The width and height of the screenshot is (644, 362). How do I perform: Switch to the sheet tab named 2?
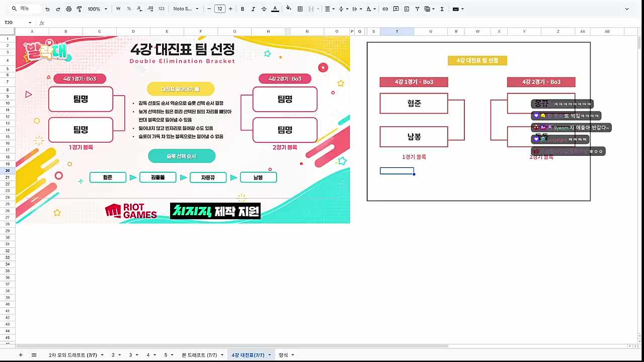pos(114,355)
